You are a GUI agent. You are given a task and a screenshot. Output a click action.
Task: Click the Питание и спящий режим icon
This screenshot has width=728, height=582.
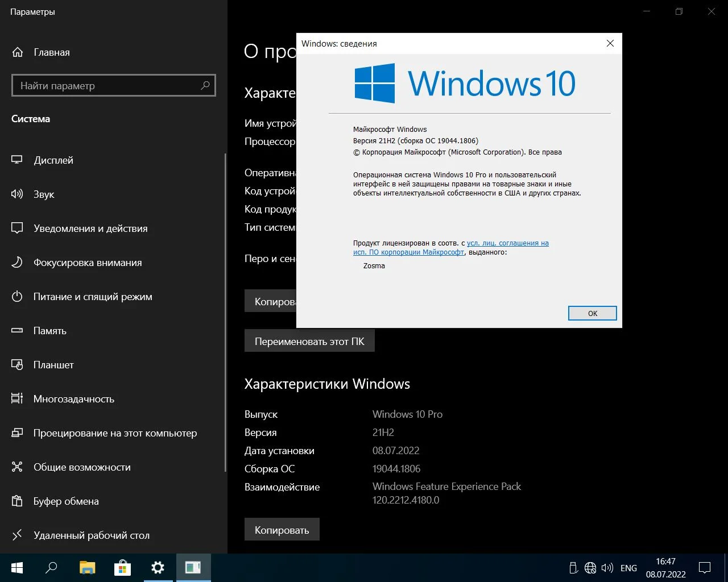pyautogui.click(x=18, y=297)
